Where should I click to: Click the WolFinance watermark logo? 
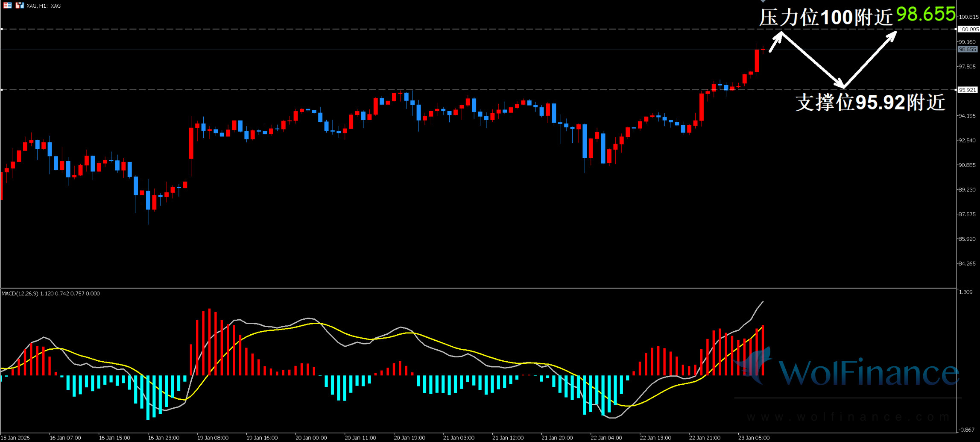848,371
